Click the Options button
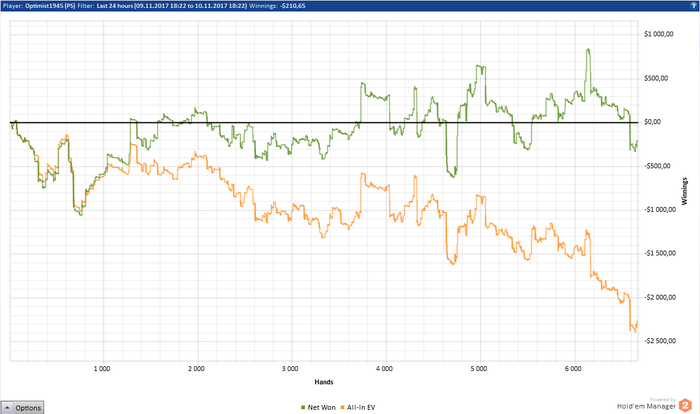Viewport: 700px width, 414px height. (22, 407)
